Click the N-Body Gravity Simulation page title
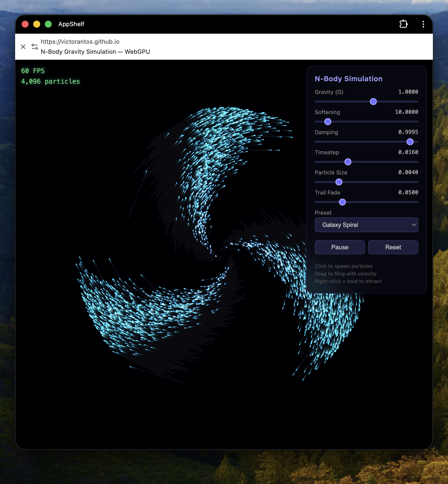 95,52
